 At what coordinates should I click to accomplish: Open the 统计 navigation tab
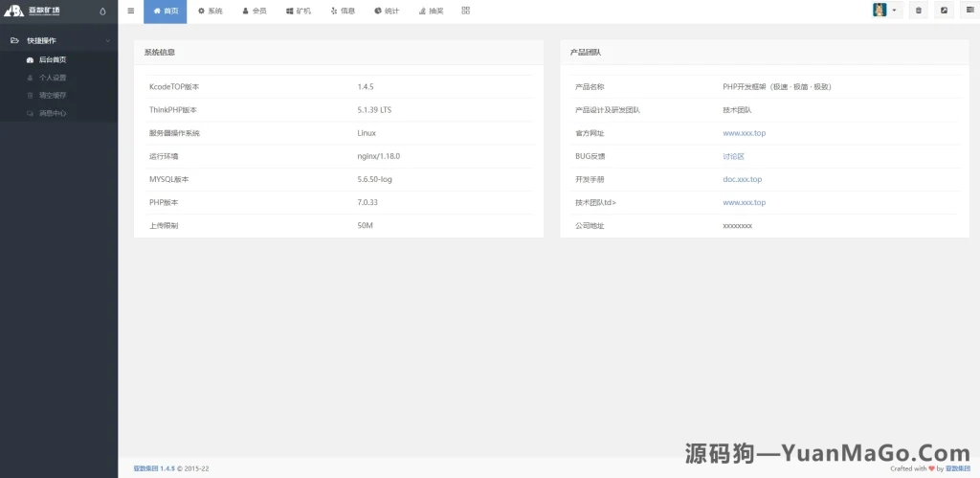pos(387,11)
